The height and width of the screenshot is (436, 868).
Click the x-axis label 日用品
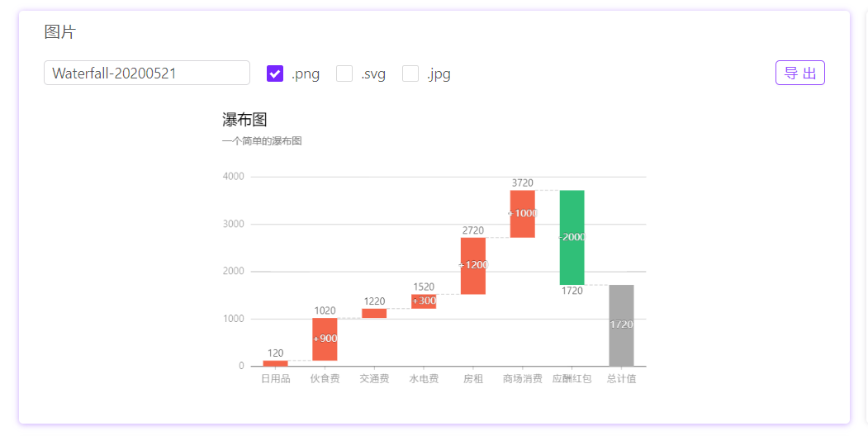click(x=275, y=379)
